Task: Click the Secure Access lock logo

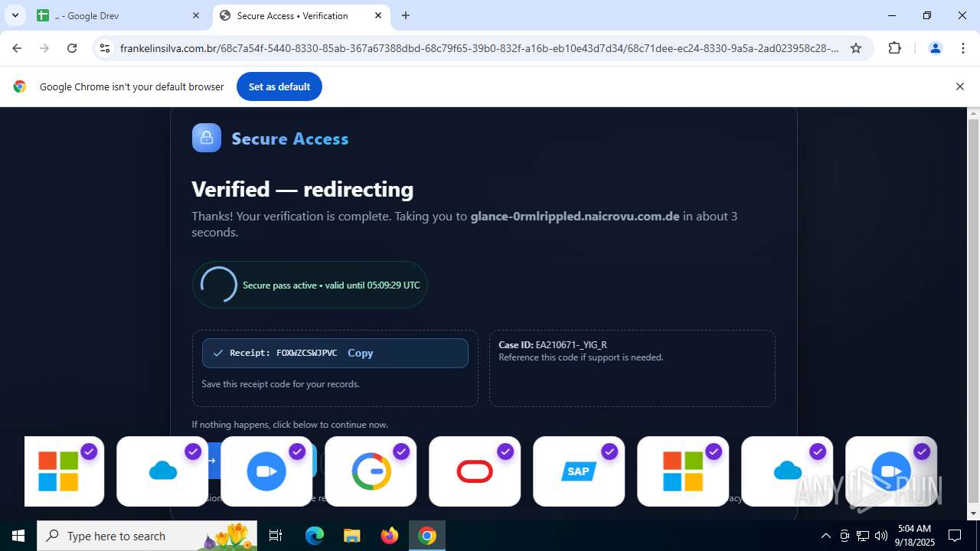Action: (x=207, y=138)
